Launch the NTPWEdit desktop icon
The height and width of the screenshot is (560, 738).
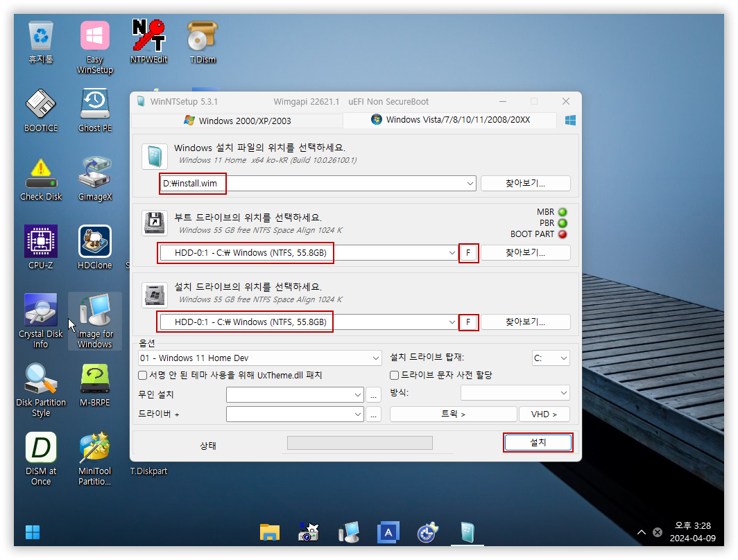point(148,42)
